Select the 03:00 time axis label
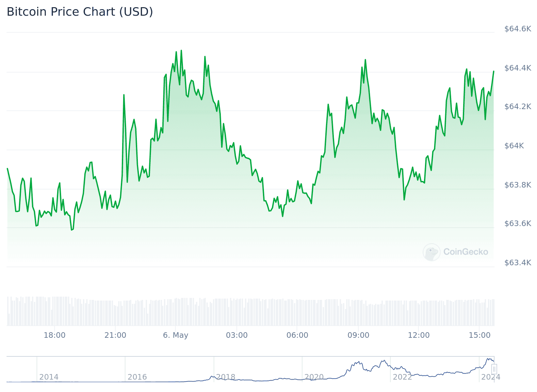 pos(237,335)
